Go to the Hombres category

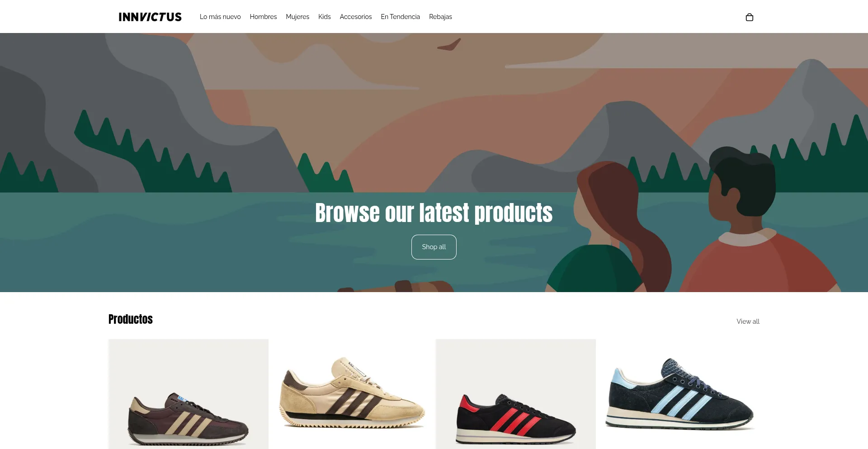263,17
